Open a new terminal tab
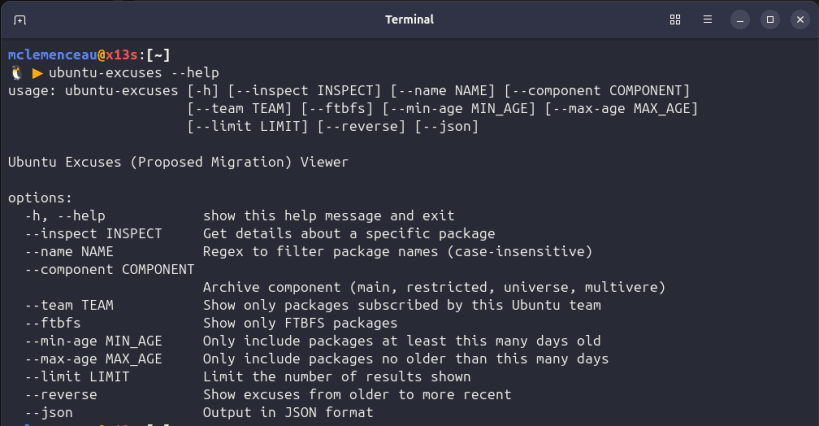The image size is (819, 426). [x=20, y=20]
